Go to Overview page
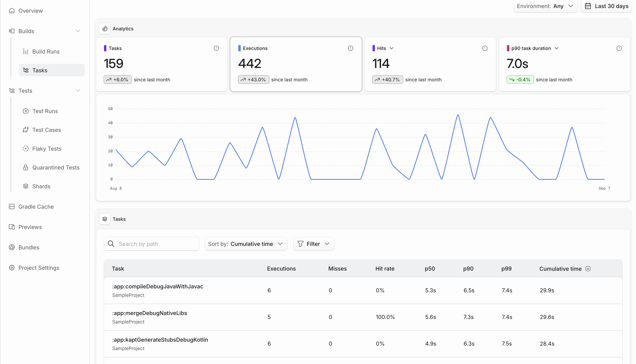 tap(31, 11)
